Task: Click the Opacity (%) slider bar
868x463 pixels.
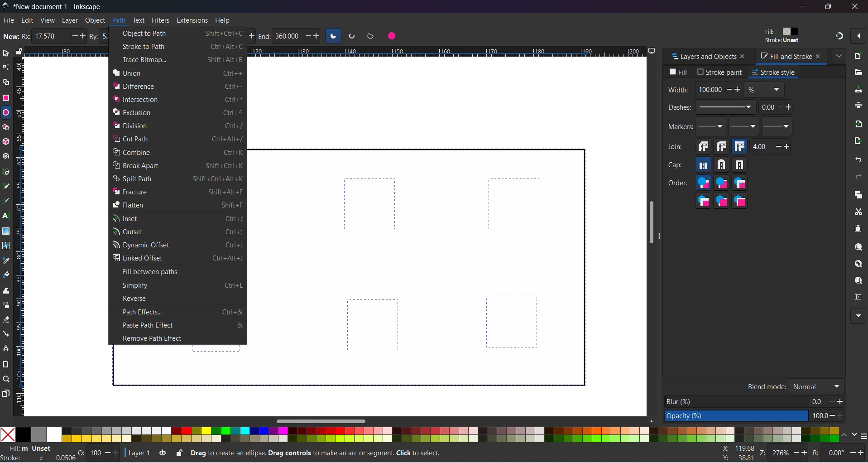Action: [737, 416]
